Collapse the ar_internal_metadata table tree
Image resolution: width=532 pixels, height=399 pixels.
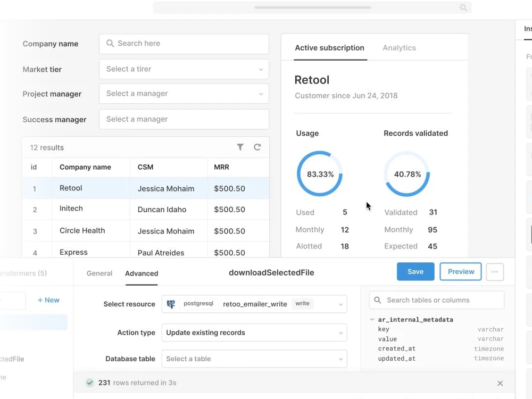pos(371,320)
